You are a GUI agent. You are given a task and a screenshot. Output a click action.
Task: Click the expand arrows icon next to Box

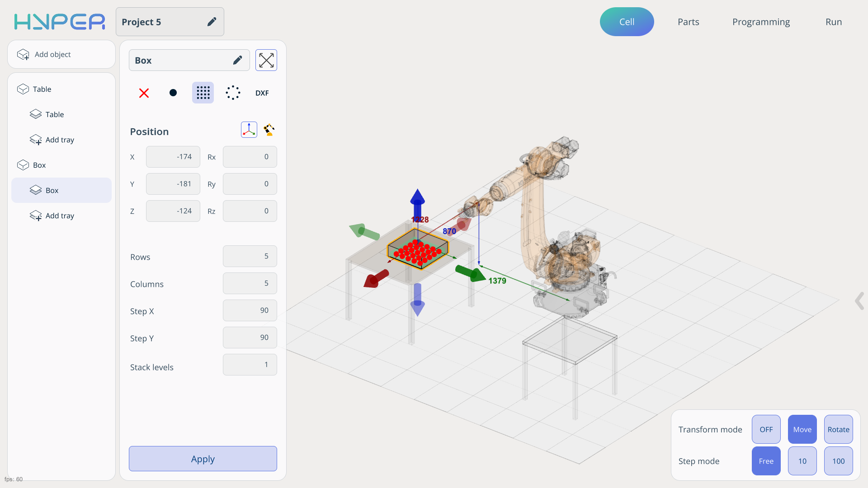(x=266, y=60)
